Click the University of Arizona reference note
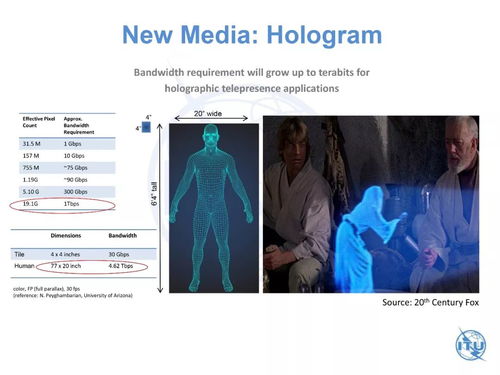500x375 pixels. [x=73, y=296]
